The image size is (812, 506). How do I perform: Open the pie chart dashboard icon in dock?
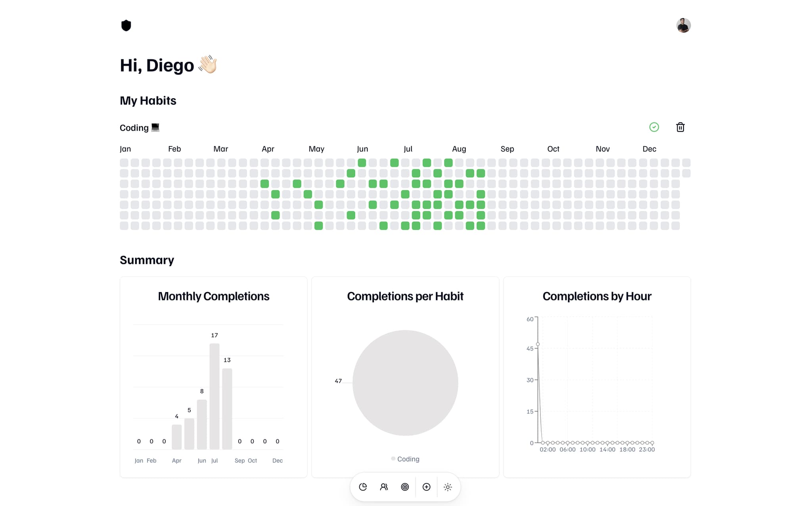tap(363, 487)
